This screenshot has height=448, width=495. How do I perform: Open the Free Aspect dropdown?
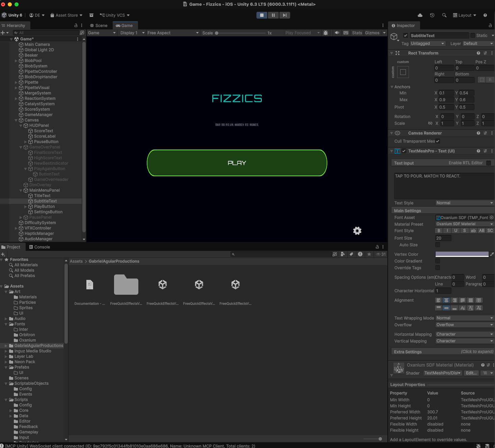[173, 32]
